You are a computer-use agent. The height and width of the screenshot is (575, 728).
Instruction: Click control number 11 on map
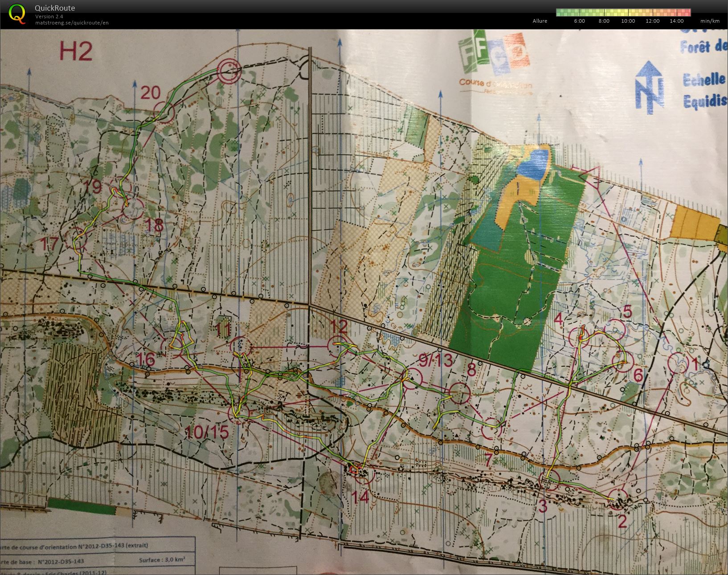pos(223,330)
